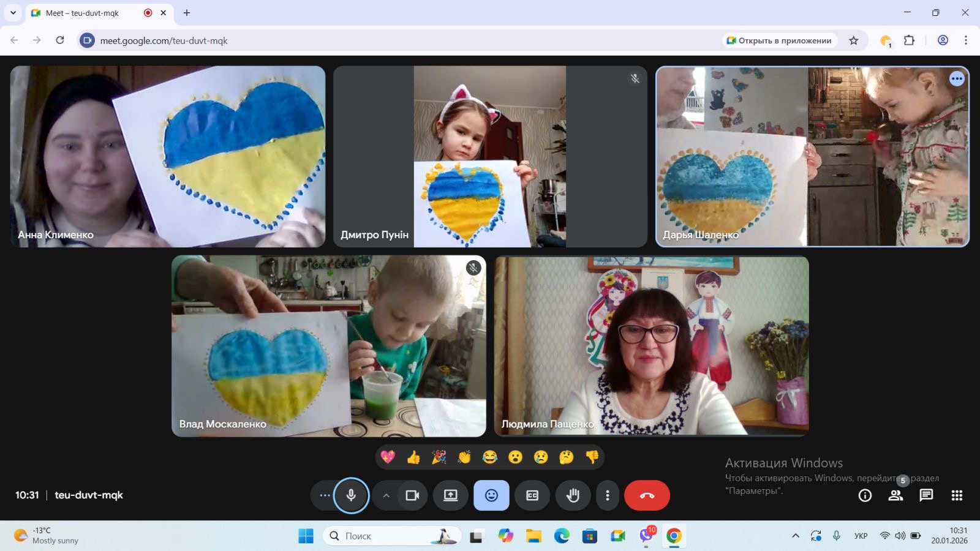Send the heart emoji reaction

pos(388,457)
